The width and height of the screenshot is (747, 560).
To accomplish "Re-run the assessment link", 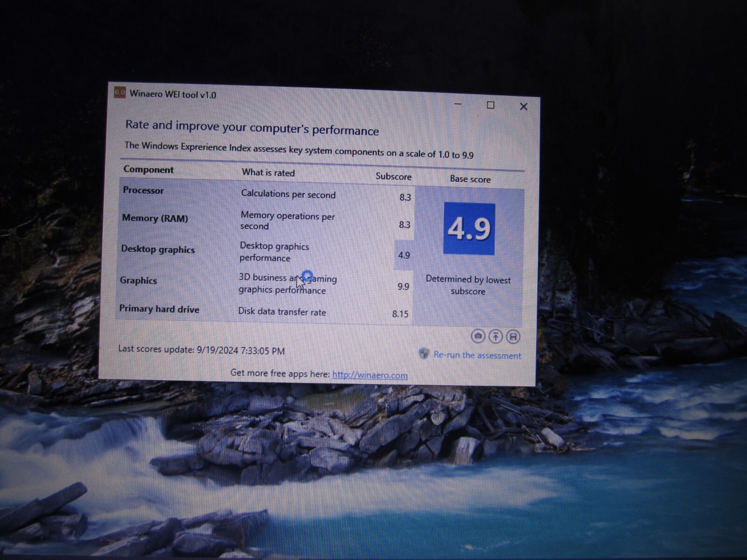I will (477, 355).
